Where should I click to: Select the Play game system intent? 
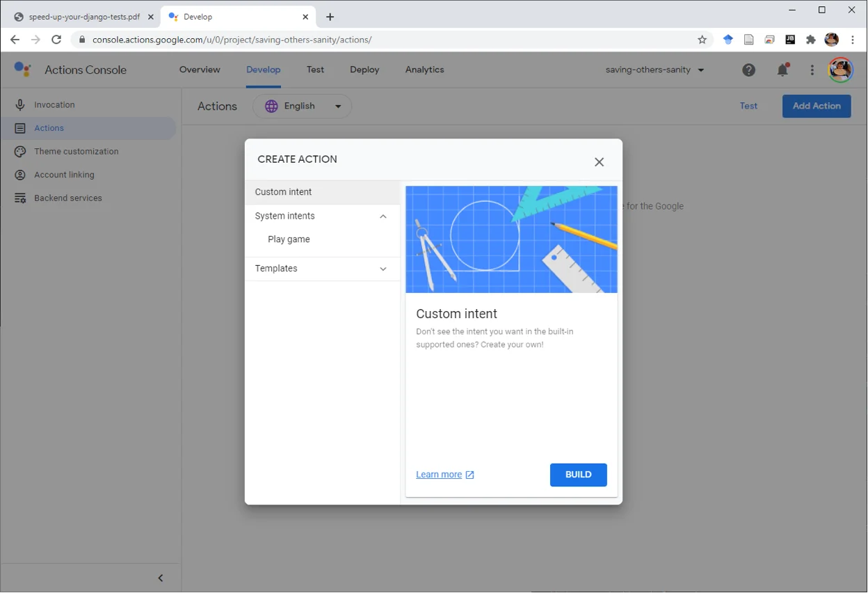[x=289, y=239]
